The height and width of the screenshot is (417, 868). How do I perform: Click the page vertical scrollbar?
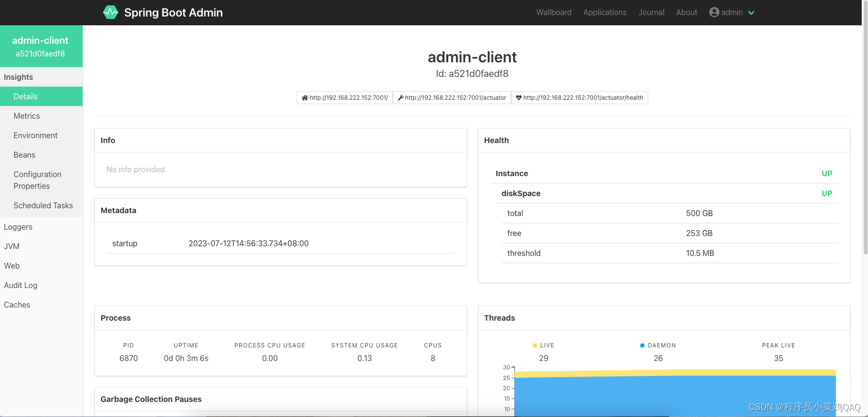point(865,127)
